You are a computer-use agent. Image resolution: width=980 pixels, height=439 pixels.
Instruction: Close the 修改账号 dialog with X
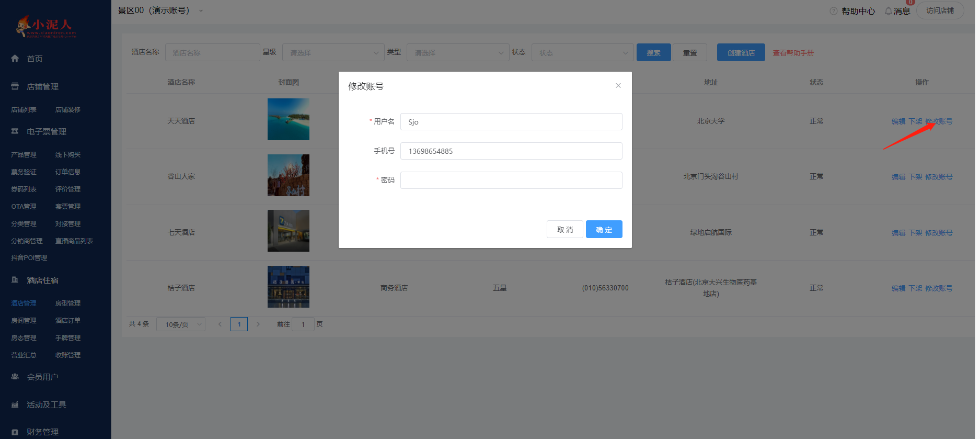click(x=618, y=85)
